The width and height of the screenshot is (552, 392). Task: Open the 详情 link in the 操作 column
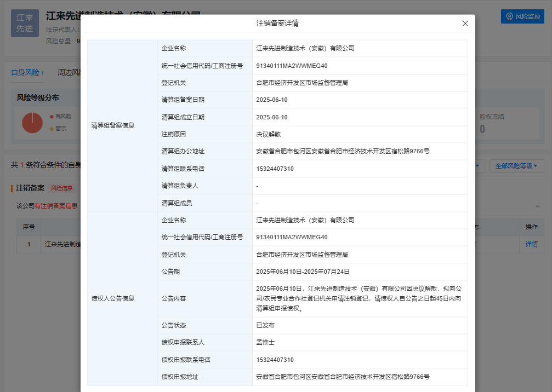(532, 244)
